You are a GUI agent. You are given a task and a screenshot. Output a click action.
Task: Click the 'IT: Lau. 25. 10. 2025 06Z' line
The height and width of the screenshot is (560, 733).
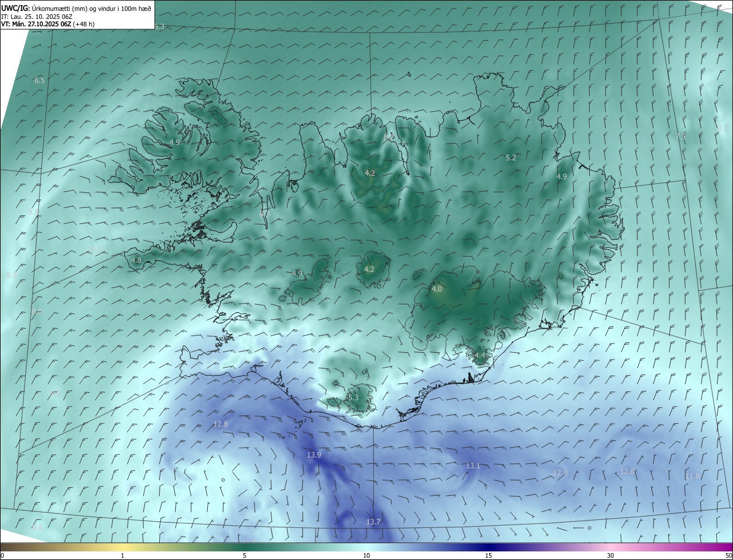(x=37, y=17)
